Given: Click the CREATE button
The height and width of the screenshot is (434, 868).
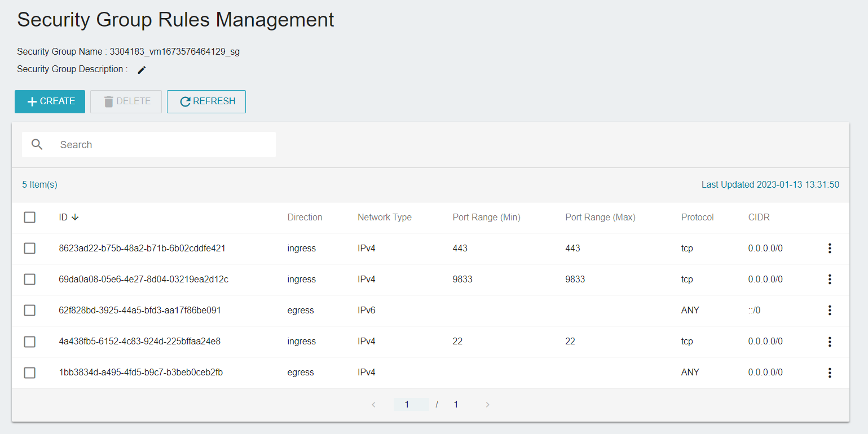Looking at the screenshot, I should click(x=50, y=101).
